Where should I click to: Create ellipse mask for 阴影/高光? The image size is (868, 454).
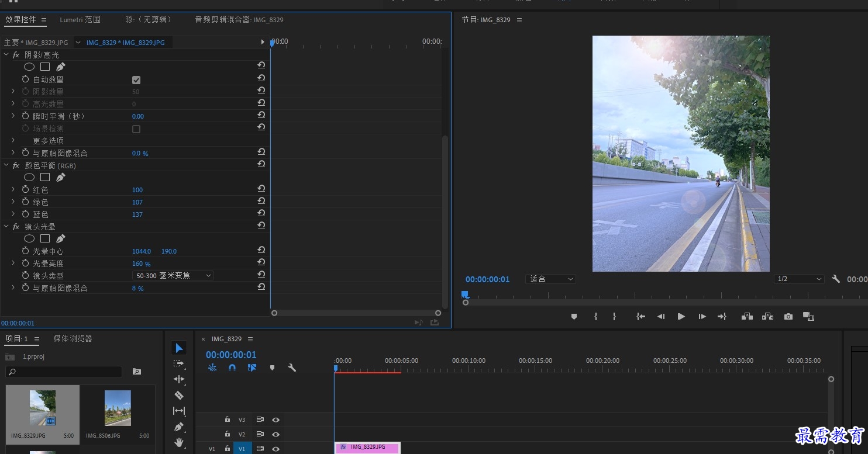(x=29, y=67)
